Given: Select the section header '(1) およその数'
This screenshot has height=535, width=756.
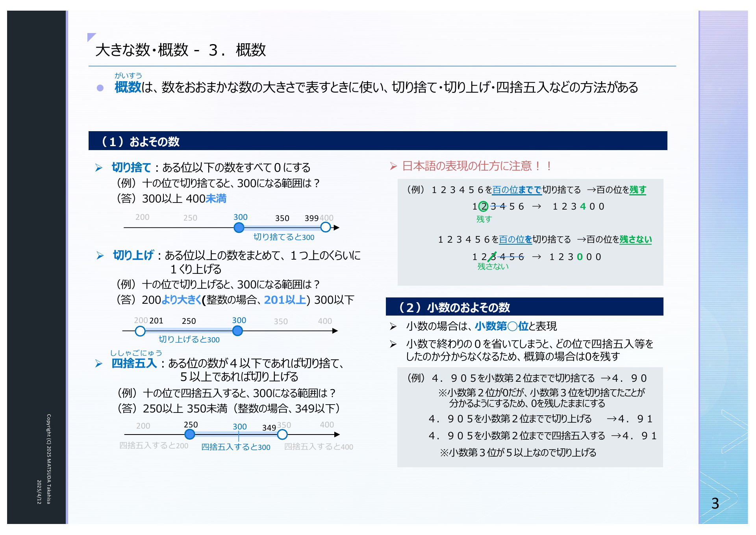Looking at the screenshot, I should (378, 141).
